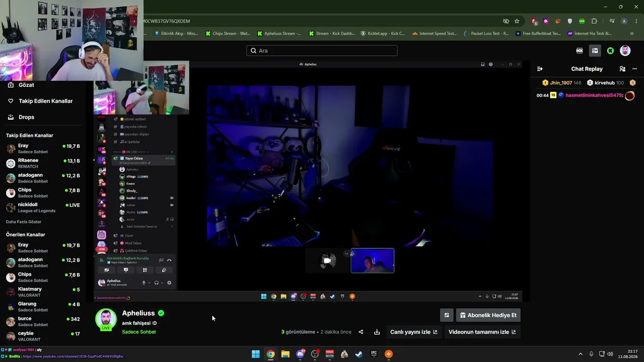Open Steam from Windows taskbar
Screen dimensions: 644x362
pos(359,354)
